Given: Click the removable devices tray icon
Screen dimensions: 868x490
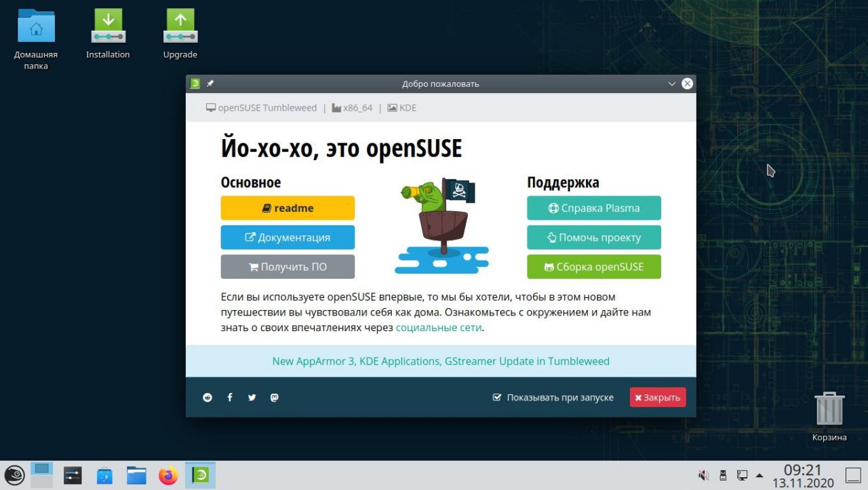Looking at the screenshot, I should 723,475.
